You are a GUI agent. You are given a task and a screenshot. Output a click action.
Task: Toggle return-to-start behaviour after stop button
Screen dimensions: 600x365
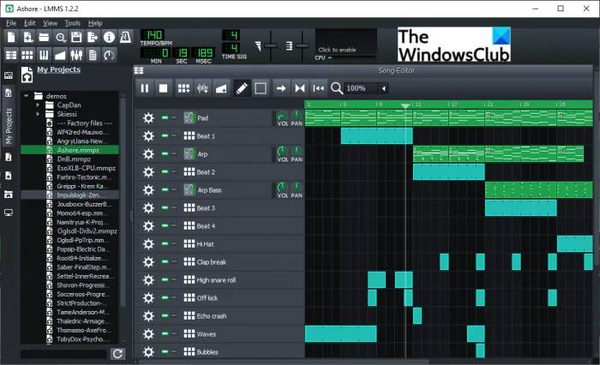[318, 88]
